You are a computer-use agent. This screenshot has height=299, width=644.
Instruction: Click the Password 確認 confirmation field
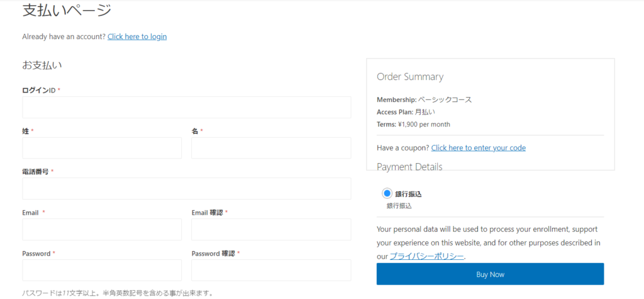click(271, 270)
